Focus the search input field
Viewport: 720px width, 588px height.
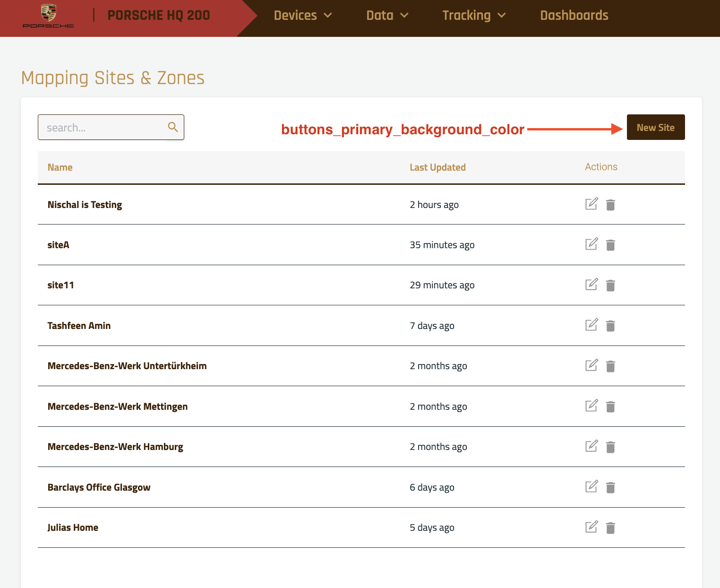click(x=104, y=128)
